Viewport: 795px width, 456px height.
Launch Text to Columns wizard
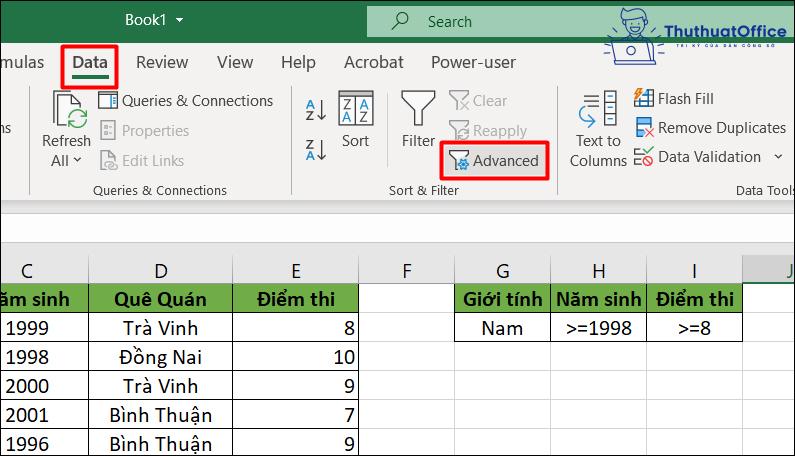[x=598, y=129]
